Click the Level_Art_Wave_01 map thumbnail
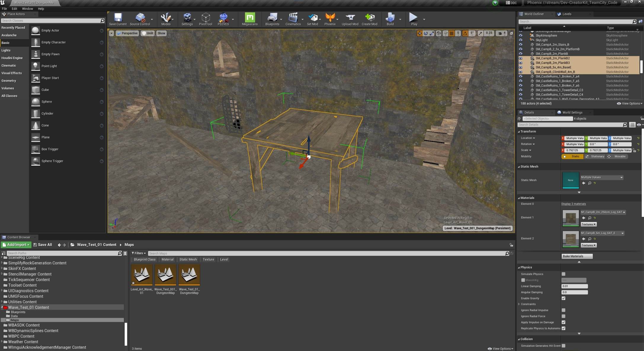This screenshot has width=644, height=351. point(142,275)
